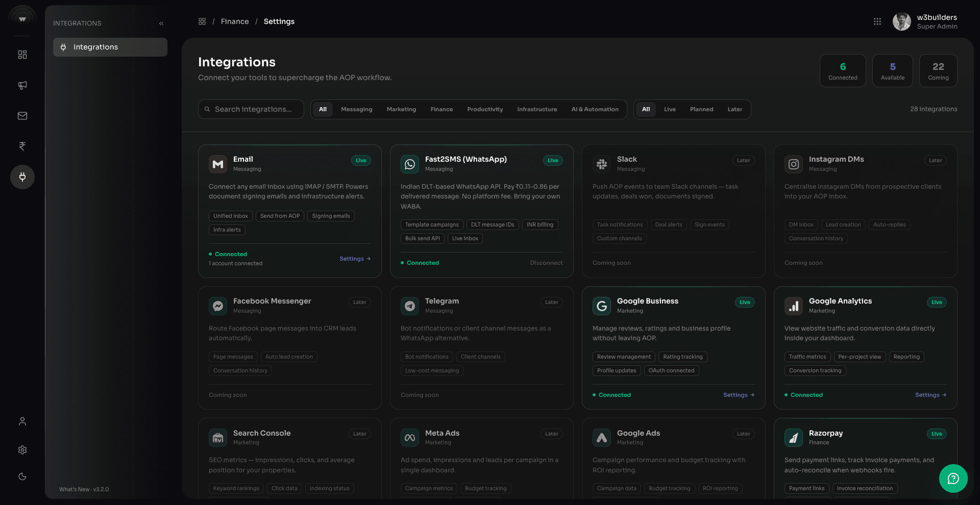Image resolution: width=980 pixels, height=505 pixels.
Task: Show only Later integrations
Action: pos(735,109)
